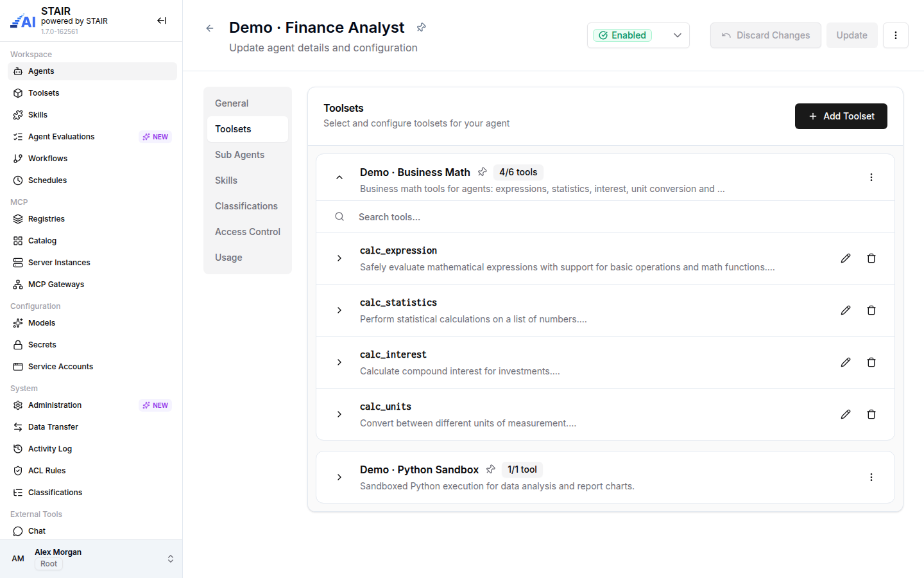The width and height of the screenshot is (924, 578).
Task: Edit the calc_units tool
Action: pos(846,414)
